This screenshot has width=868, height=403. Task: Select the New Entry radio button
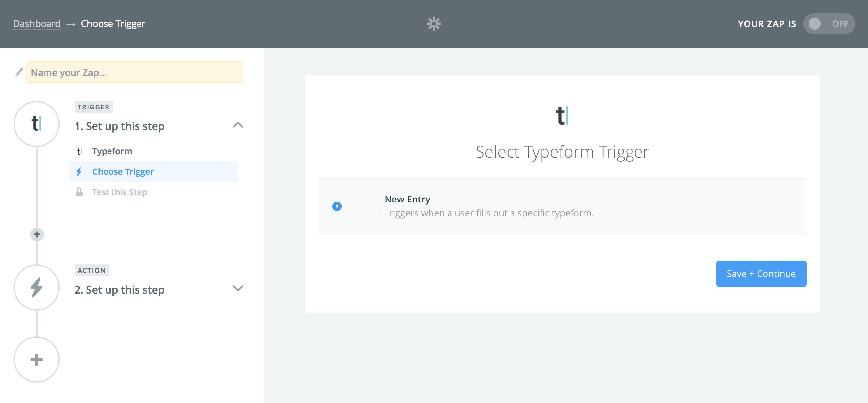pyautogui.click(x=337, y=206)
